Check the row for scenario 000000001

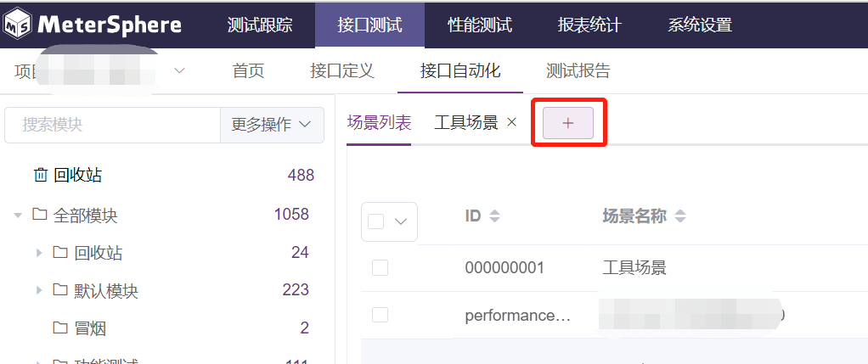point(380,268)
